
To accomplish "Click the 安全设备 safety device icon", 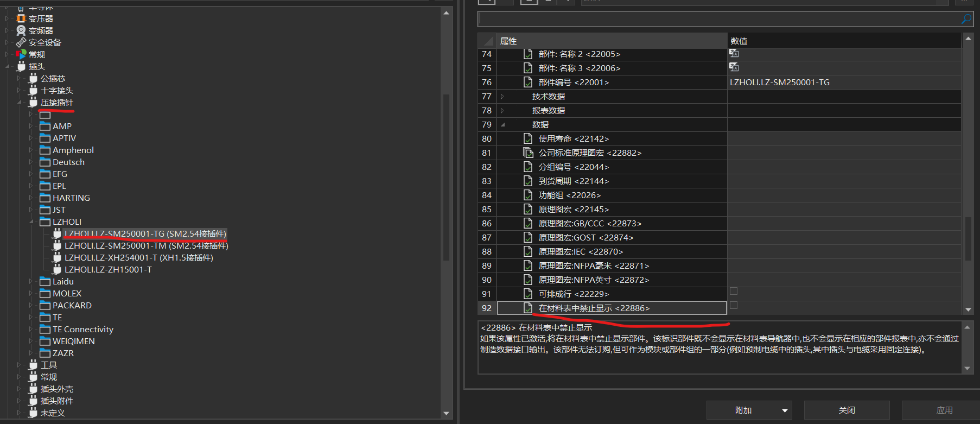I will 21,42.
